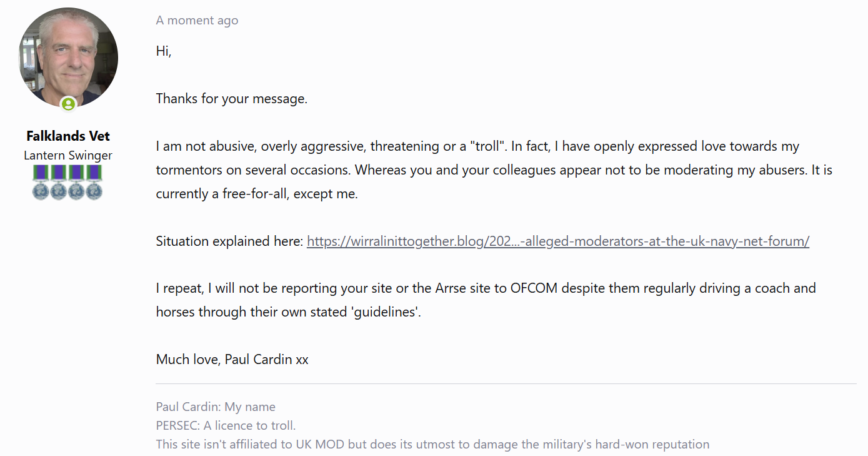868x456 pixels.
Task: Click the "Paul Cardin: My name" signature line
Action: 216,407
